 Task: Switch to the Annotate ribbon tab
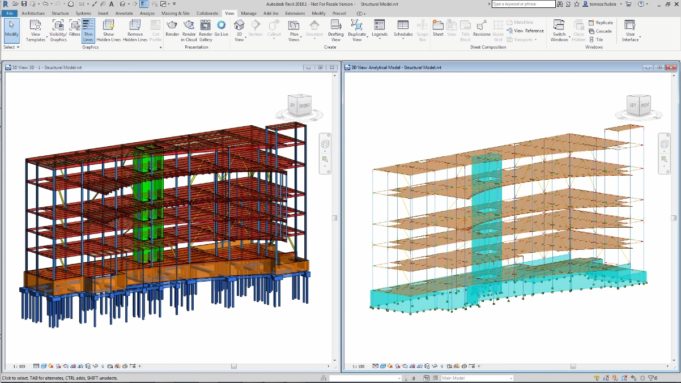tap(124, 13)
